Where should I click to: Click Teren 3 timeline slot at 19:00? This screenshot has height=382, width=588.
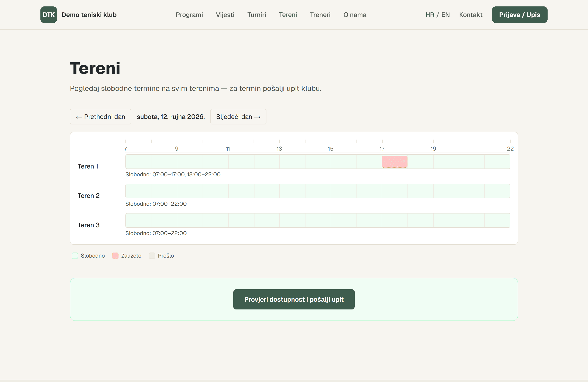pyautogui.click(x=446, y=220)
